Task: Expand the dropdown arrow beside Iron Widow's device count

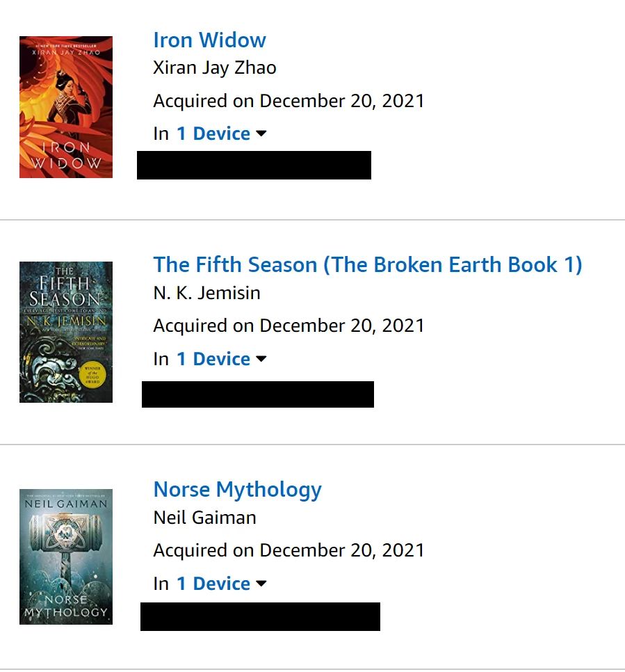Action: point(261,134)
